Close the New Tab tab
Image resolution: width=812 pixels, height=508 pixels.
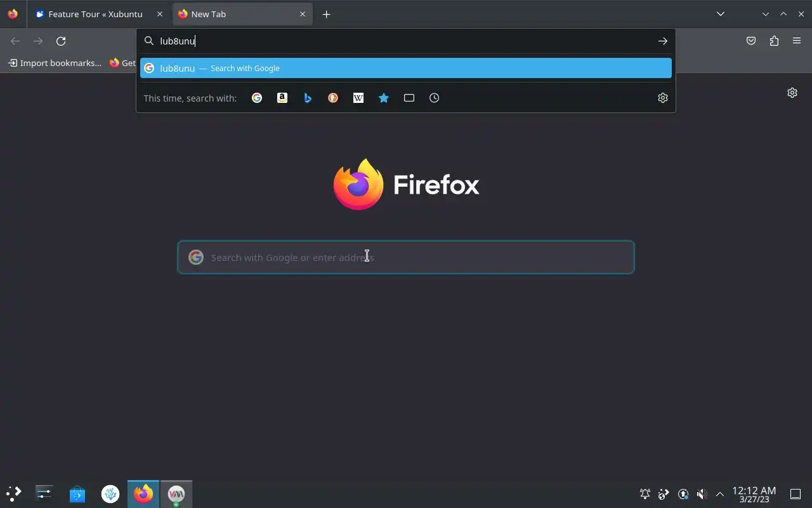(x=303, y=14)
